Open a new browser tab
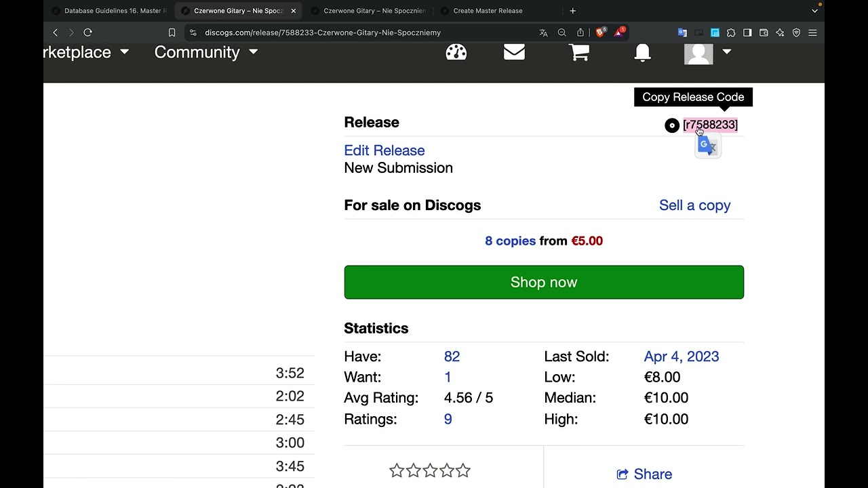The width and height of the screenshot is (868, 488). 573,11
